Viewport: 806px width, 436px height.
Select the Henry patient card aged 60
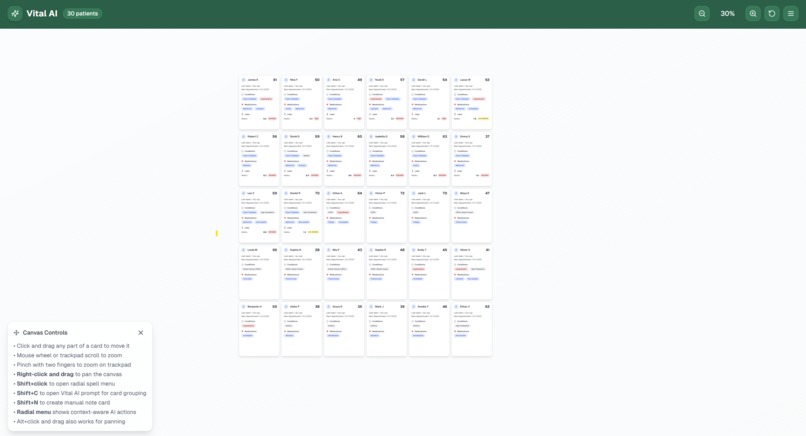344,157
